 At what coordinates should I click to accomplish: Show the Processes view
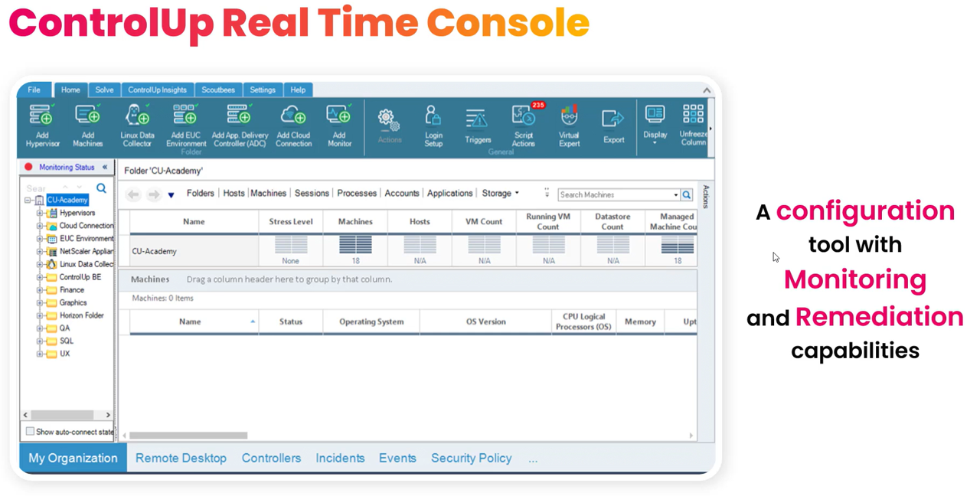click(357, 194)
